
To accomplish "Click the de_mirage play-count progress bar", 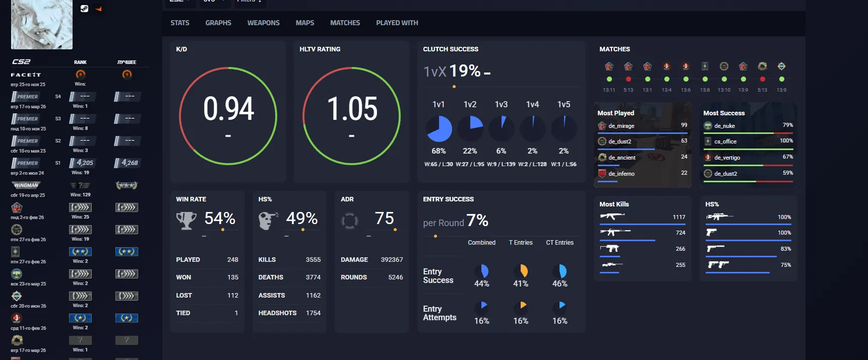I will click(x=643, y=133).
